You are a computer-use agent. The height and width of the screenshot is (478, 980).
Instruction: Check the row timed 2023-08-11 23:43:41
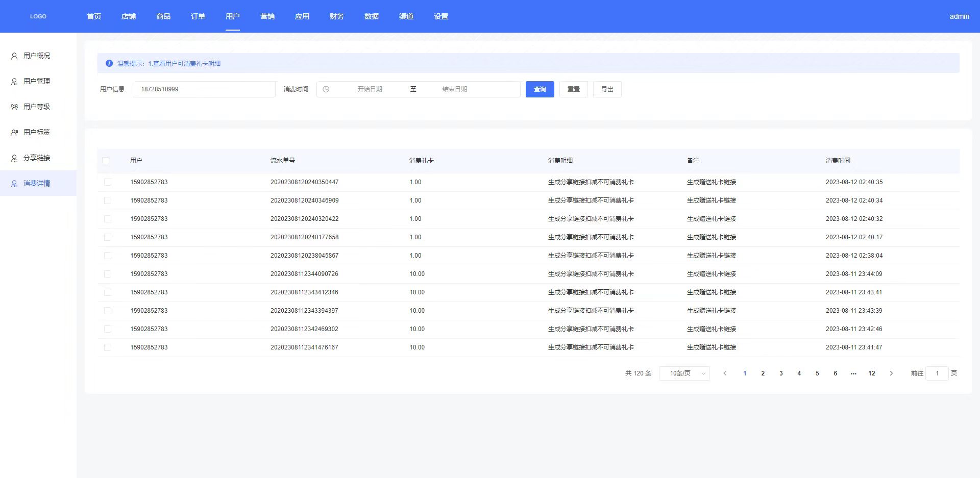click(x=108, y=292)
